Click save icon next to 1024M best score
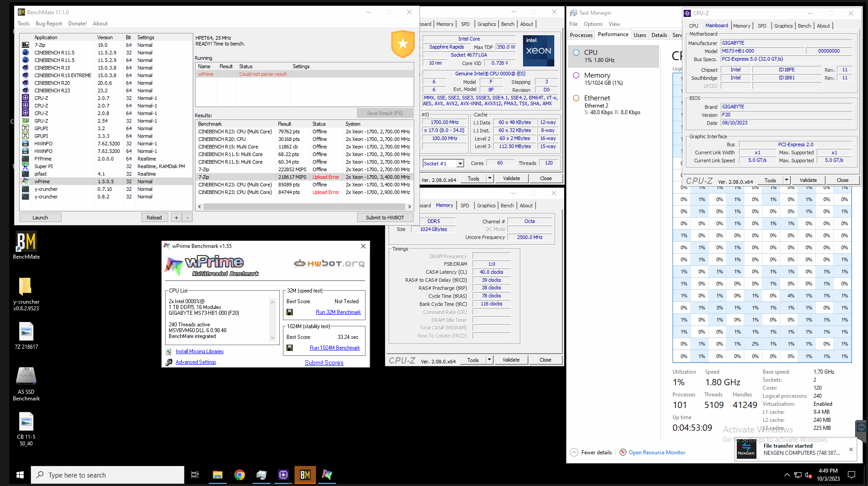 tap(290, 348)
